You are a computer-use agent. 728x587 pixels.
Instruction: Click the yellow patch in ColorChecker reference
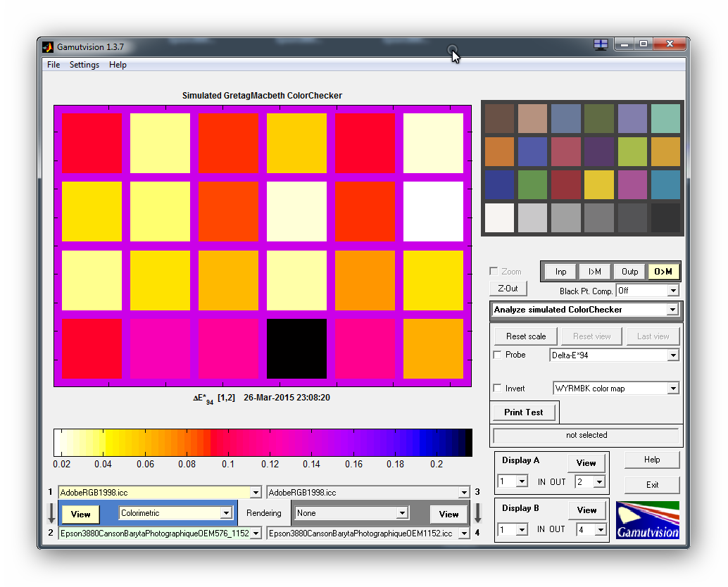click(598, 185)
